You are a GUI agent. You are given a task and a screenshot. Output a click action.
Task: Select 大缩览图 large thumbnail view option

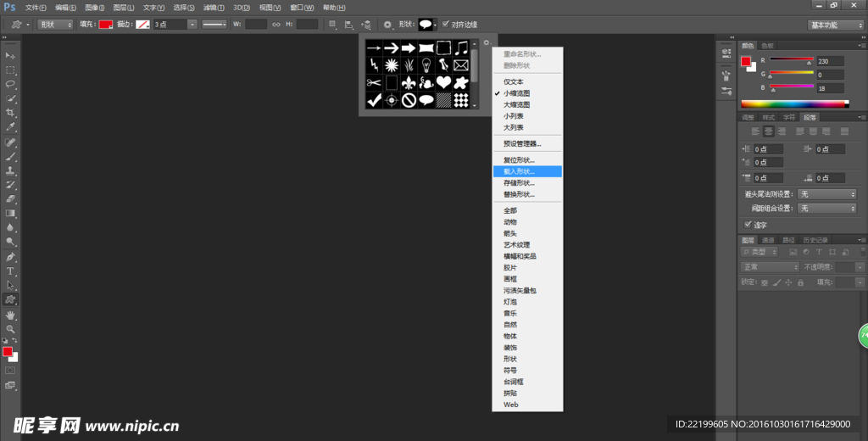[x=520, y=104]
